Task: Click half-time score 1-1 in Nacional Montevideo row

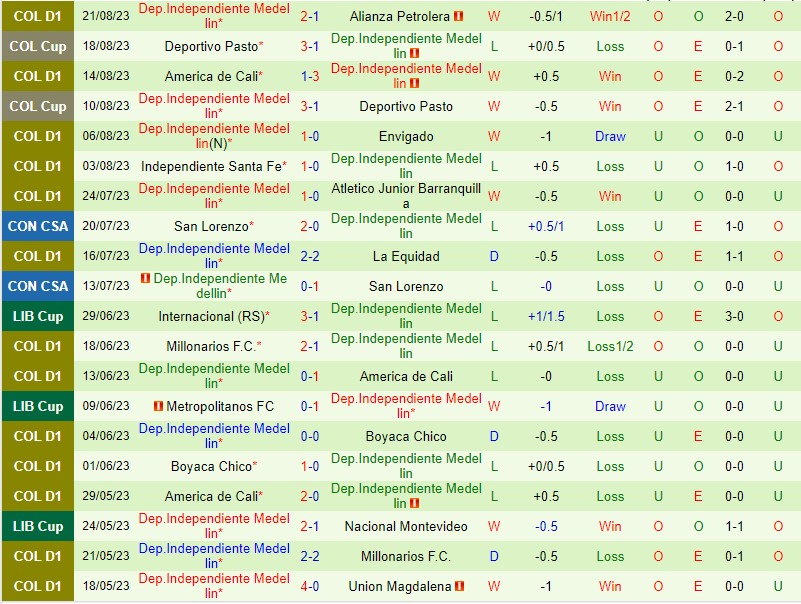Action: point(734,526)
